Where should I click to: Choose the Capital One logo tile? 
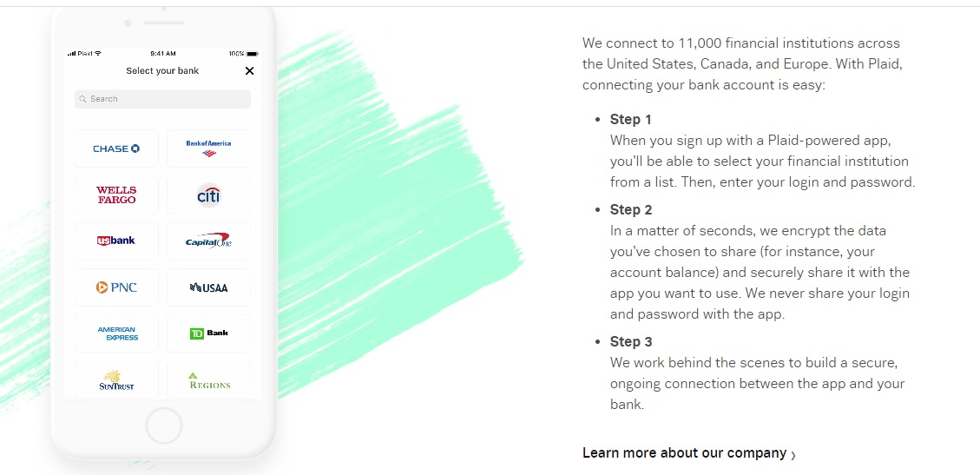tap(208, 241)
